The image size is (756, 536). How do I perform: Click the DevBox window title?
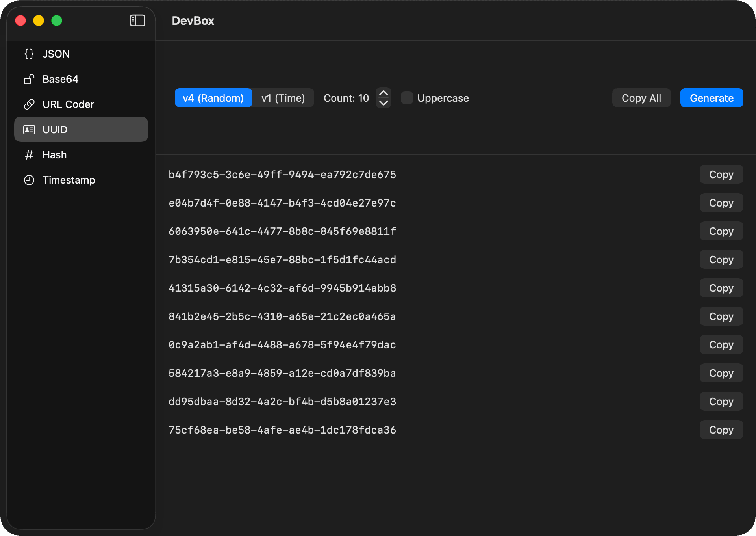click(x=193, y=20)
